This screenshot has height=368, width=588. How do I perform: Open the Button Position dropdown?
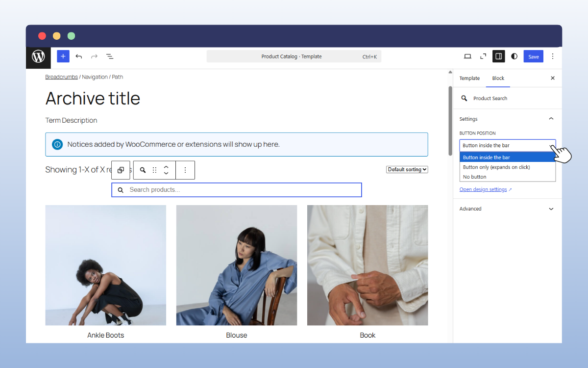click(x=508, y=145)
